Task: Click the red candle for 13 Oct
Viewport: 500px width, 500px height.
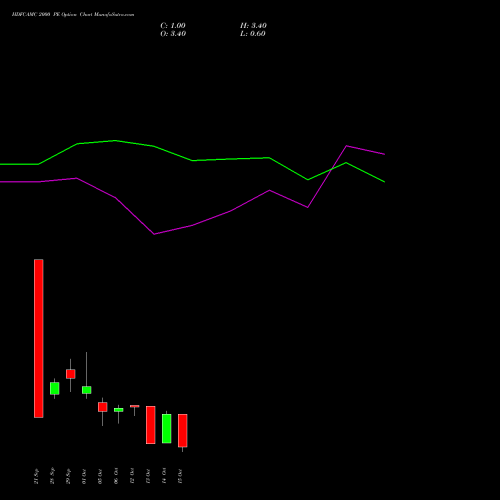Action: pos(151,425)
